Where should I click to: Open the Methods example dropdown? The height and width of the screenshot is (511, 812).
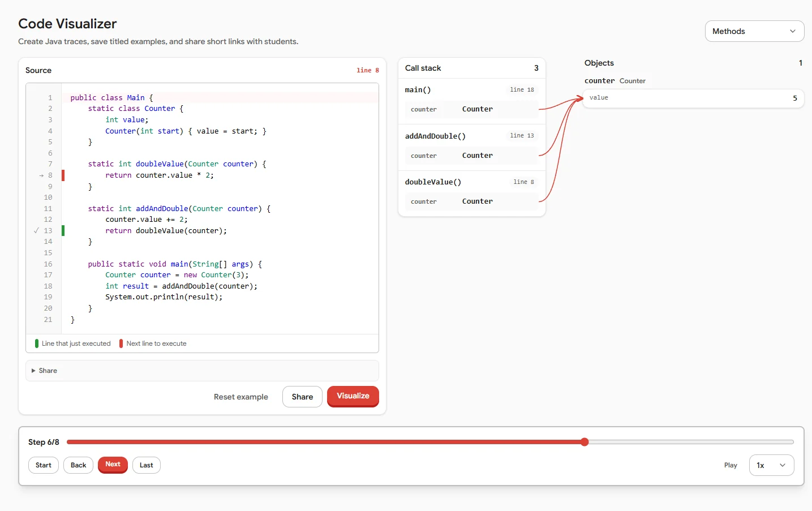click(x=754, y=31)
